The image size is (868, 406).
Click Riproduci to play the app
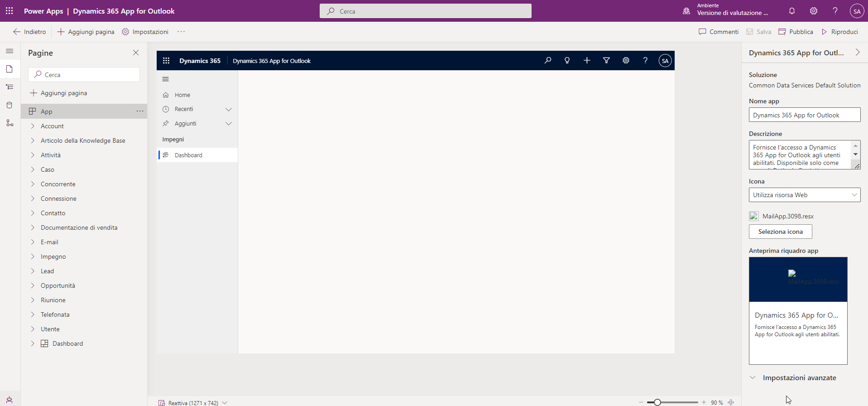coord(840,32)
